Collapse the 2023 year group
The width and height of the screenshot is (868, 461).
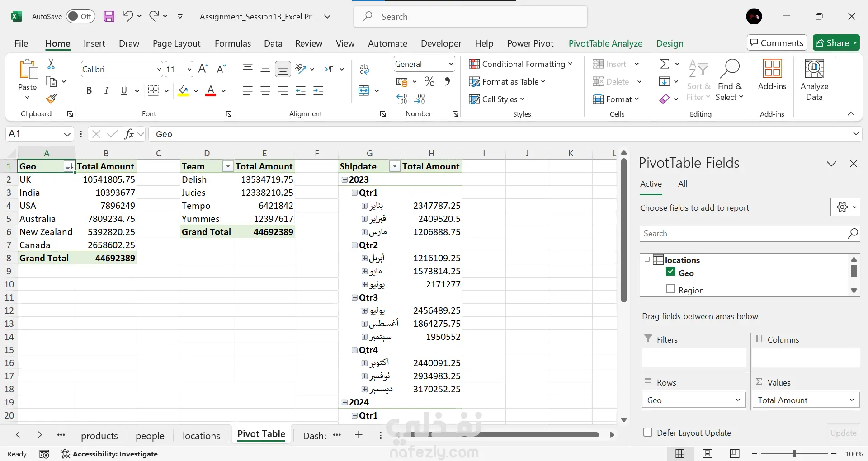[x=344, y=180]
